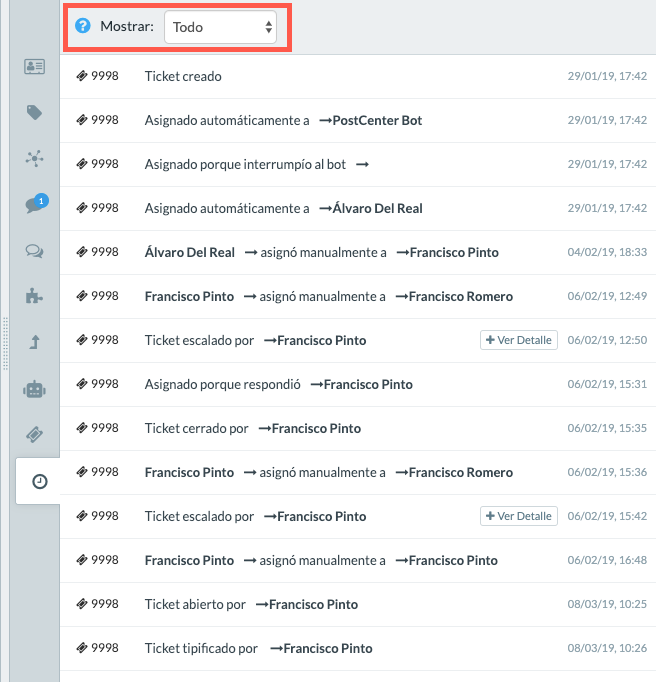Click ticket icon in Ticket abierto por row
The image size is (656, 682).
[x=82, y=604]
